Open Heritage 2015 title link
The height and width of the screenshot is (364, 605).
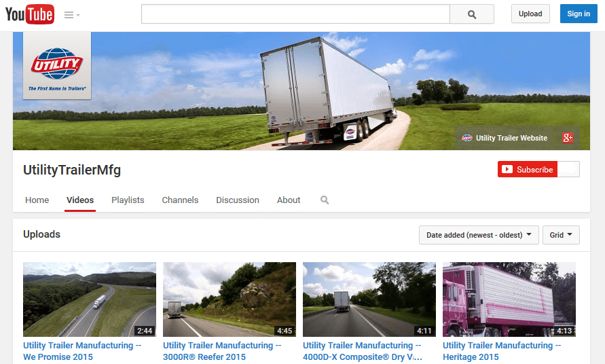pyautogui.click(x=502, y=351)
